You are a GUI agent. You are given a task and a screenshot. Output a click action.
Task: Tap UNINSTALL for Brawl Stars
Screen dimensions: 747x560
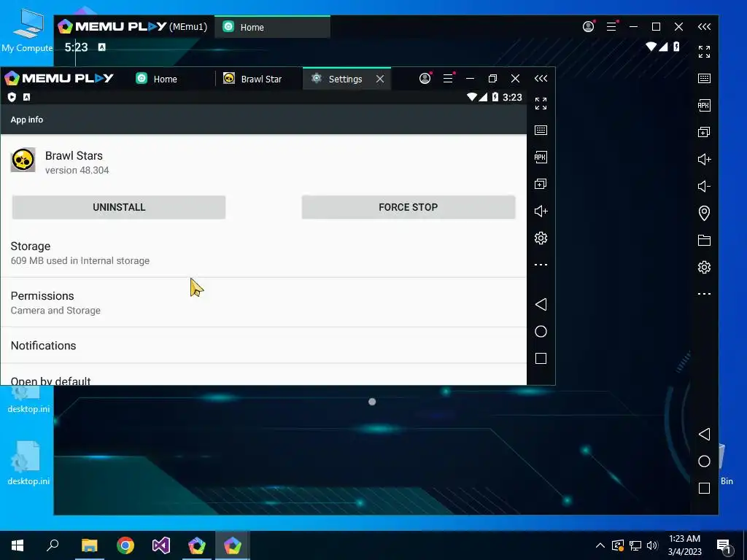pos(119,207)
